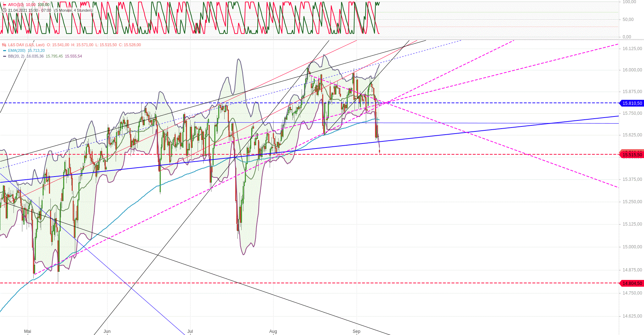The width and height of the screenshot is (644, 335).
Task: Click the clock icon next to 21.04.2021
Action: [4, 10]
